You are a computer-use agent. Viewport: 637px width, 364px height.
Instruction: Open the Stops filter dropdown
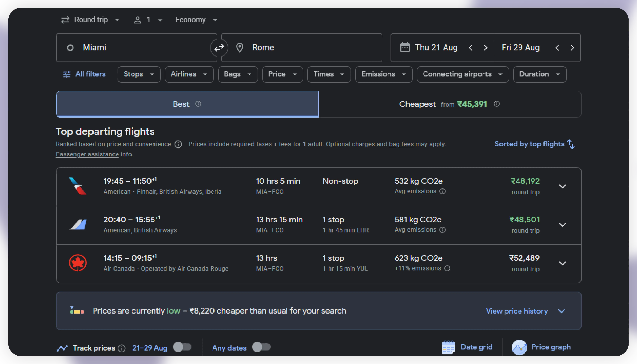pos(139,74)
